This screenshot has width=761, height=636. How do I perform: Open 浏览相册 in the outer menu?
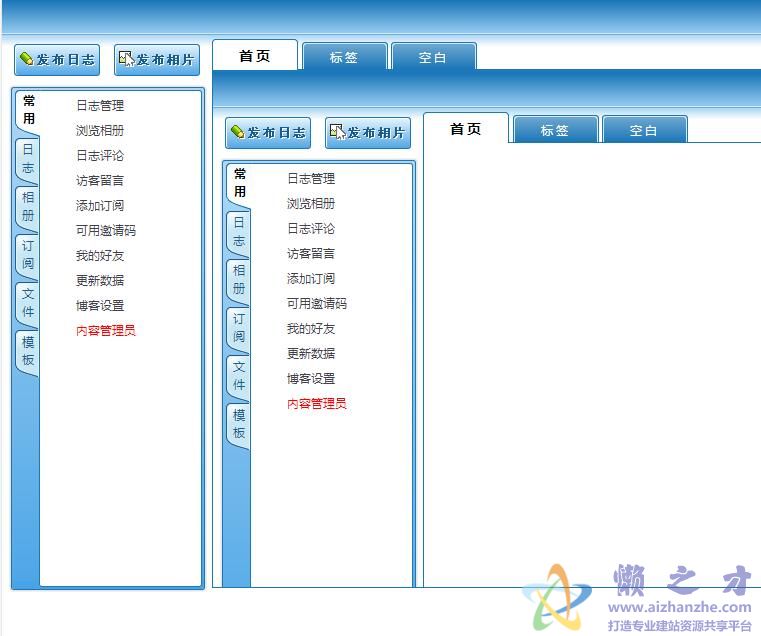[x=100, y=130]
